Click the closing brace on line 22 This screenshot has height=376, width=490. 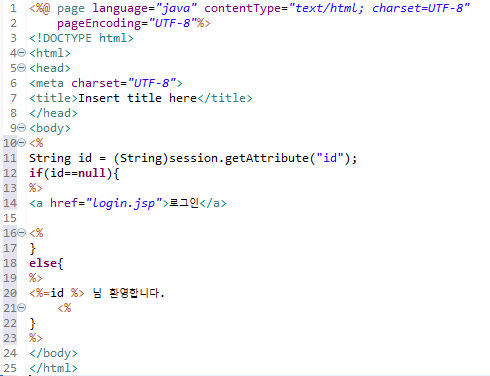coord(32,323)
